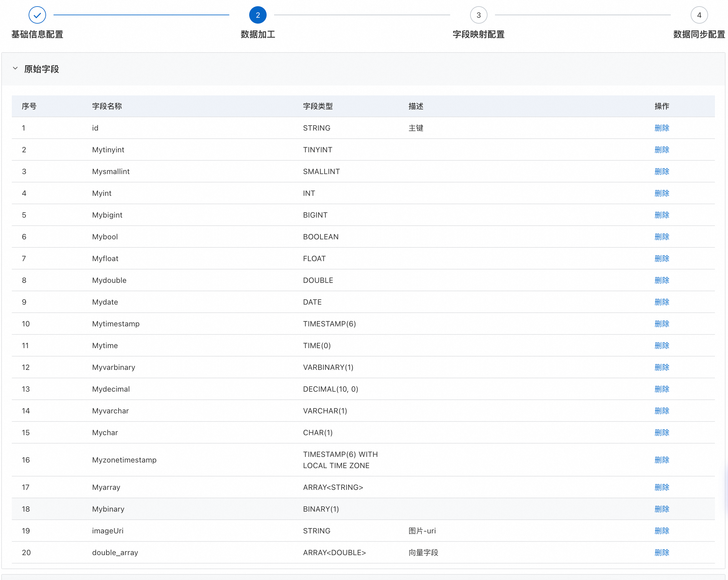Screen dimensions: 728x580
Task: Remove the Mytimestamp field
Action: [x=661, y=324]
